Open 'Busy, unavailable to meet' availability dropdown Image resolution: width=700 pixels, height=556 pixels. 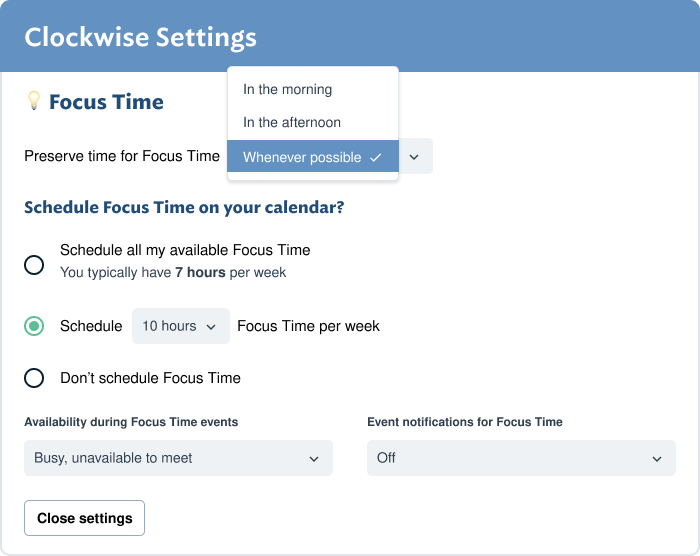179,458
